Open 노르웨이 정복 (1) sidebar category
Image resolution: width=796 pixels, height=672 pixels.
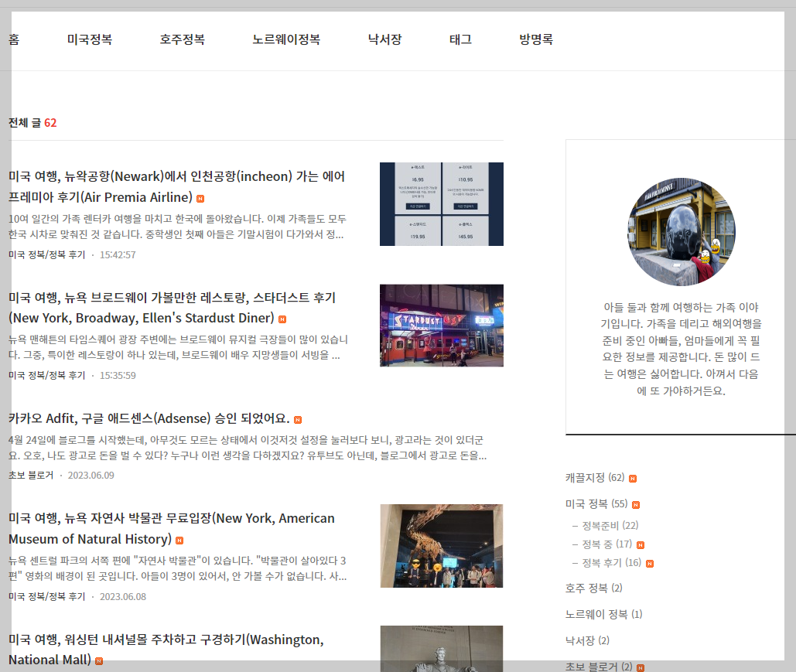pos(603,614)
